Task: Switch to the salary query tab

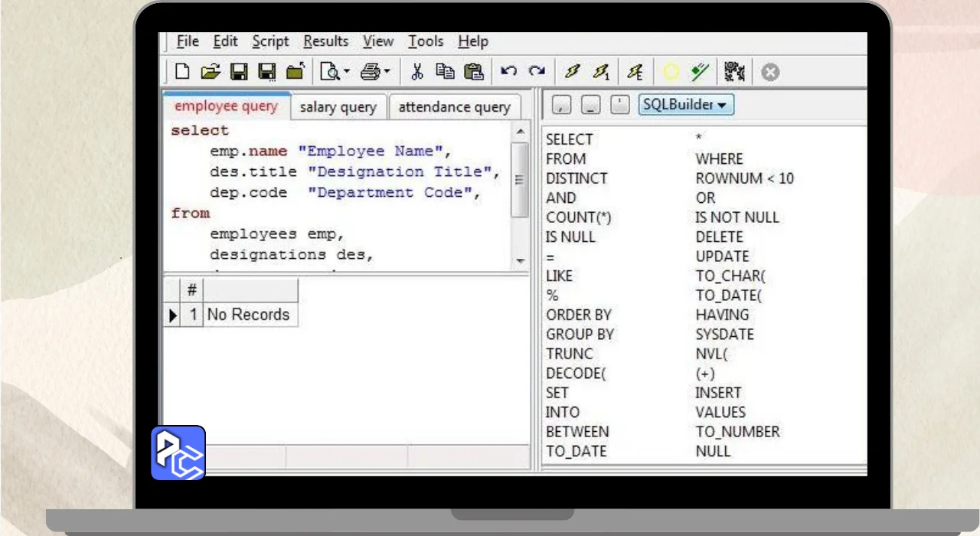Action: pyautogui.click(x=338, y=107)
